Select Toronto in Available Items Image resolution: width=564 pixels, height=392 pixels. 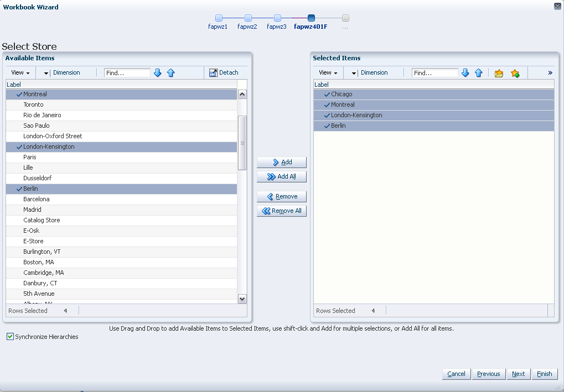point(122,104)
